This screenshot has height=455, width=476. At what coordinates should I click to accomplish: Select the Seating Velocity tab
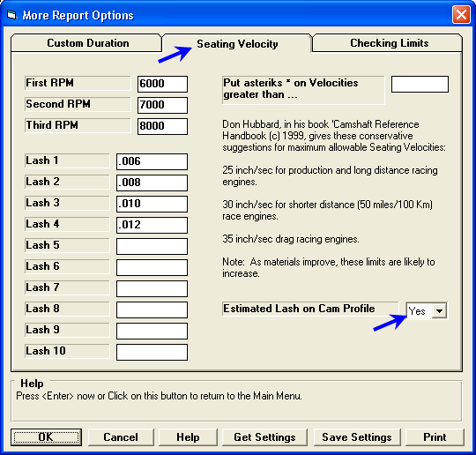pyautogui.click(x=237, y=44)
